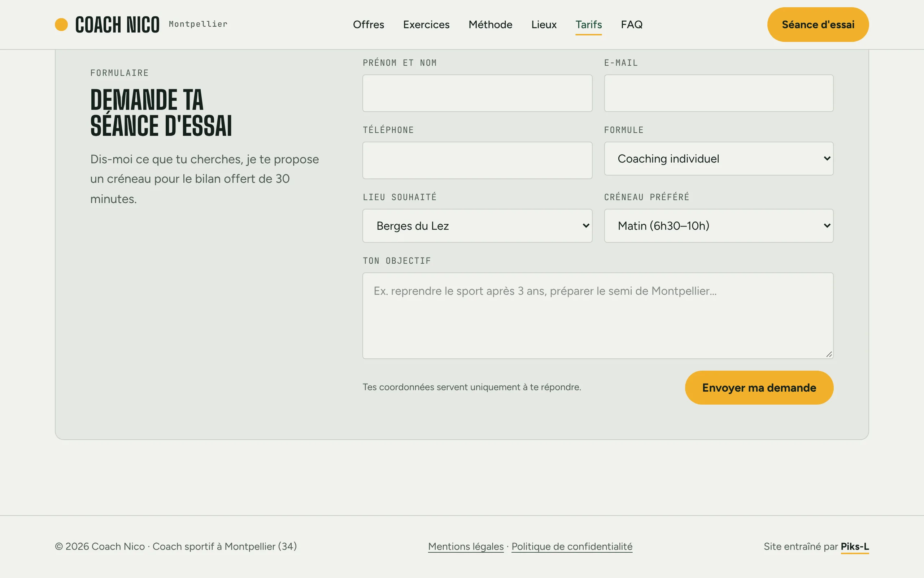Go to the Exercices section
Screen dimensions: 924x578
point(426,25)
